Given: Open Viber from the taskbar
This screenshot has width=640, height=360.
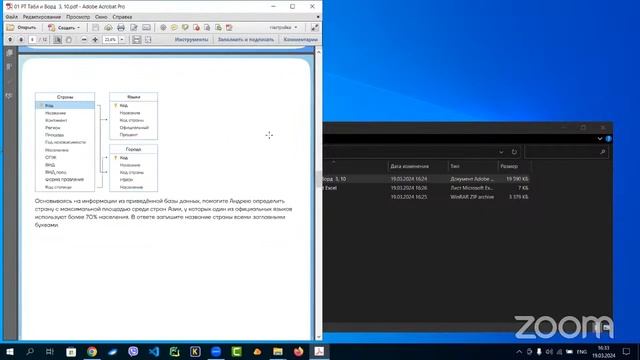Looking at the screenshot, I should point(133,351).
